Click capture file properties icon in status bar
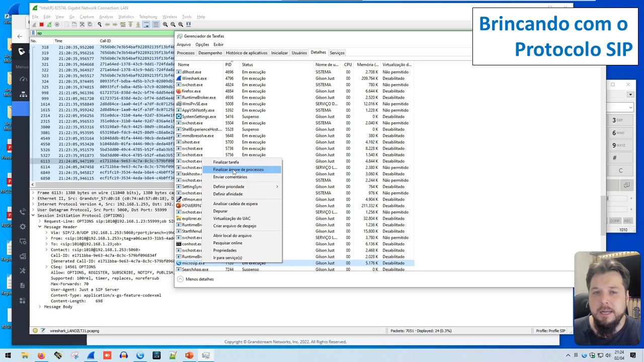 tap(43, 331)
